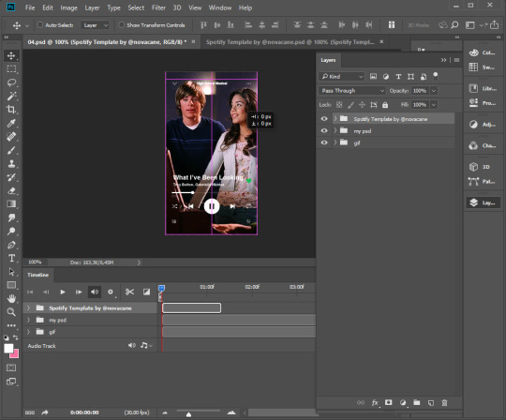Enable the Auto-Select checkbox
This screenshot has width=506, height=420.
point(40,25)
